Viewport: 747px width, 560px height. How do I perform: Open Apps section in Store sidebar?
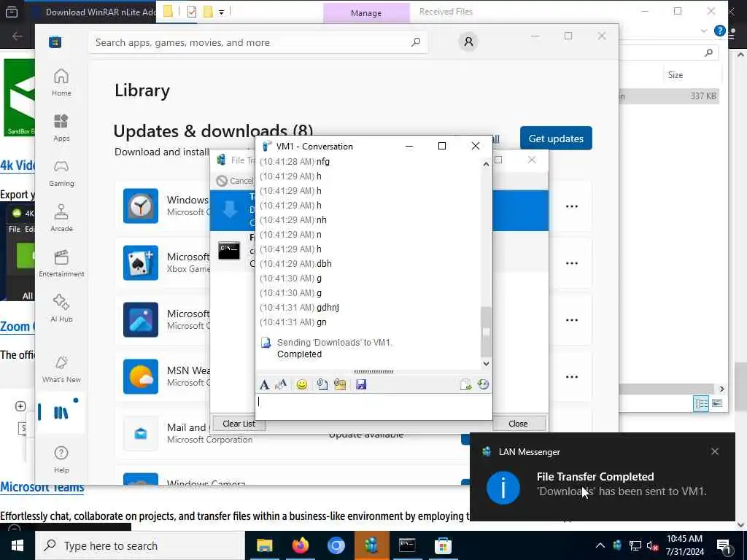click(61, 128)
